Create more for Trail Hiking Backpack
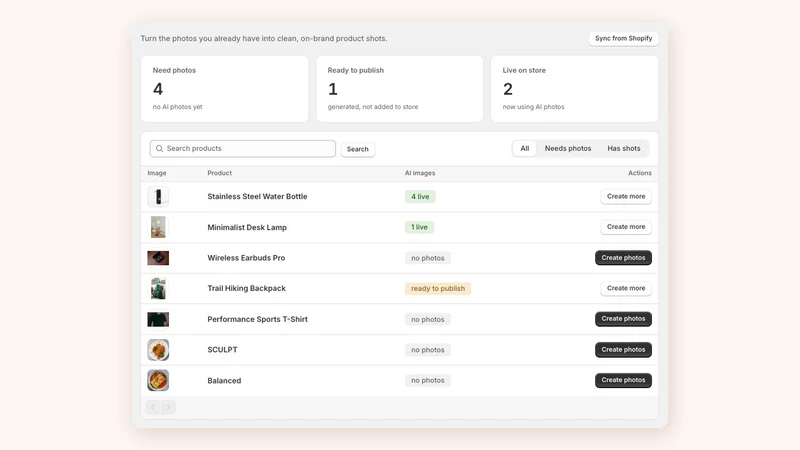 [x=626, y=288]
